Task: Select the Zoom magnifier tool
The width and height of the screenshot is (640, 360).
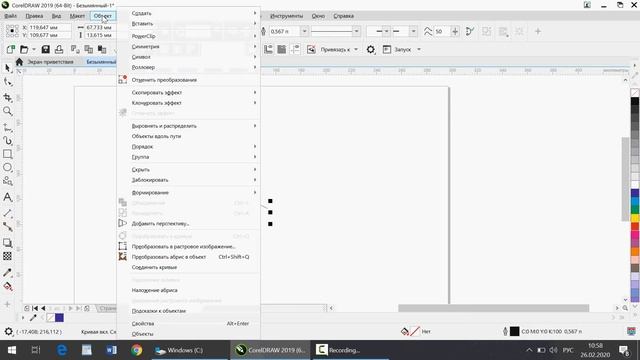Action: pos(7,111)
